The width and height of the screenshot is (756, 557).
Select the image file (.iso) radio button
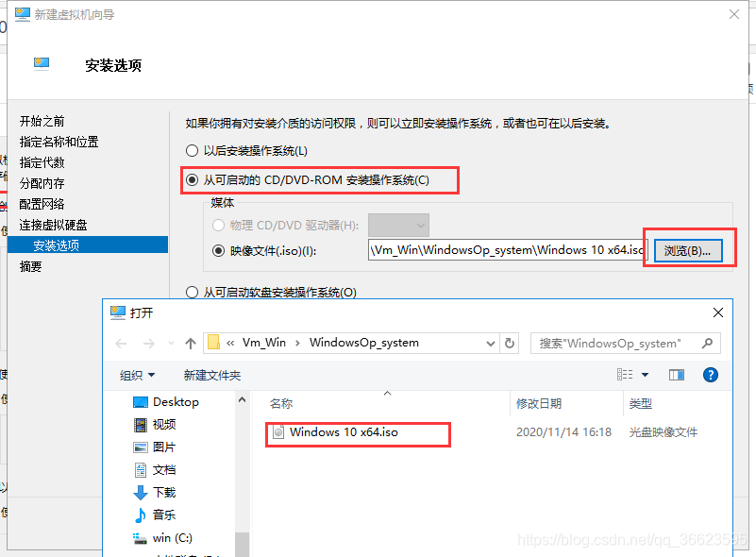218,251
